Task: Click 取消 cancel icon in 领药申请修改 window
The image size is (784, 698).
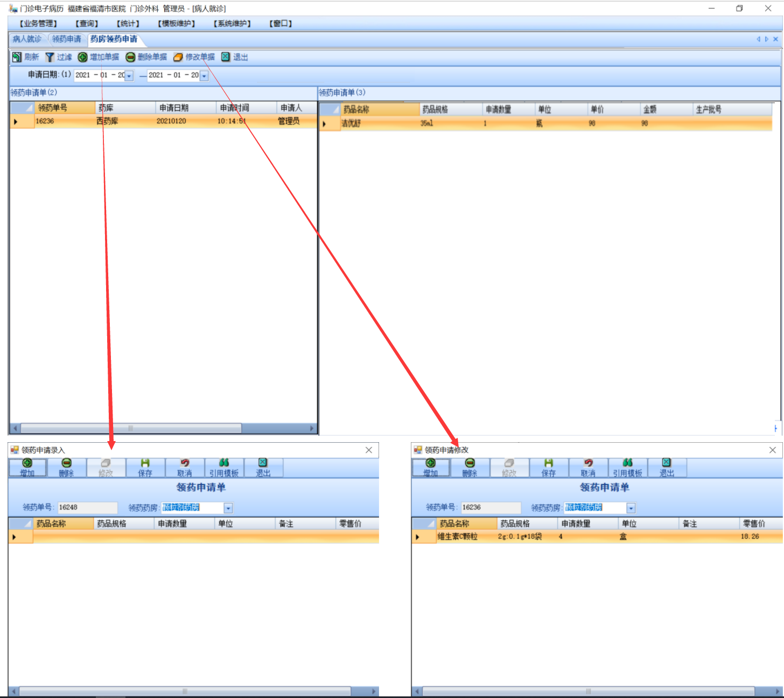Action: click(x=588, y=463)
